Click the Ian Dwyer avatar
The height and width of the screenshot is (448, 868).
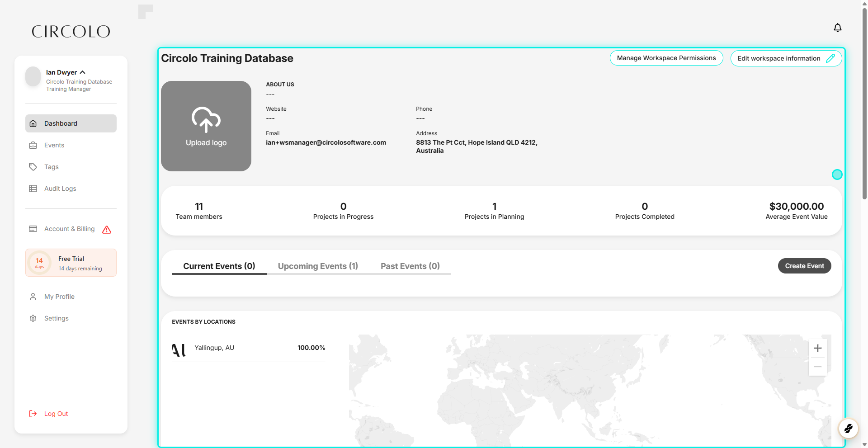33,76
